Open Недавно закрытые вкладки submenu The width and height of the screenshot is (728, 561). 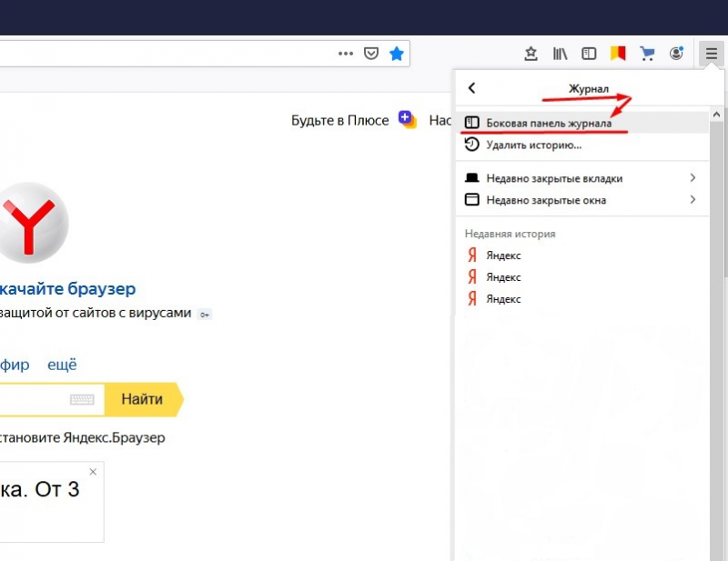click(x=582, y=178)
